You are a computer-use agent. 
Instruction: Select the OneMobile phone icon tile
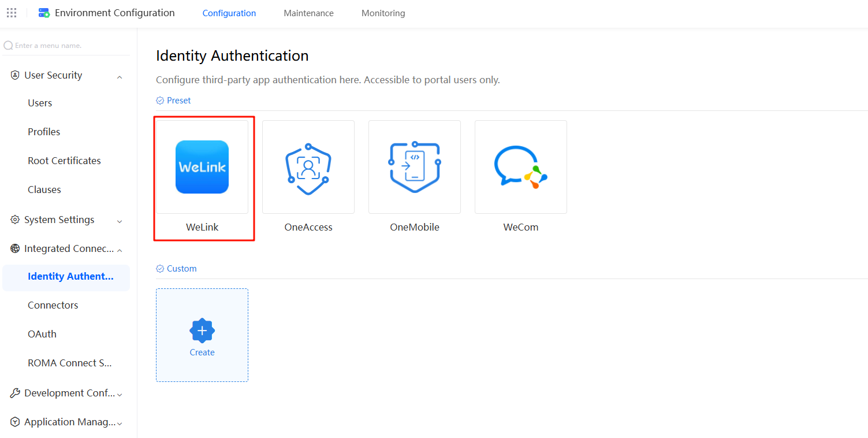tap(415, 167)
